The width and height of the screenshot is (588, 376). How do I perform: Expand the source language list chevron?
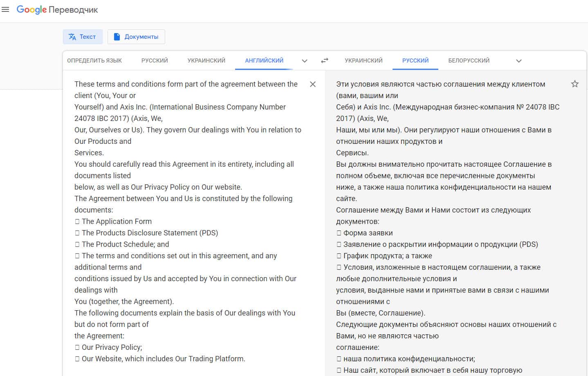point(304,61)
